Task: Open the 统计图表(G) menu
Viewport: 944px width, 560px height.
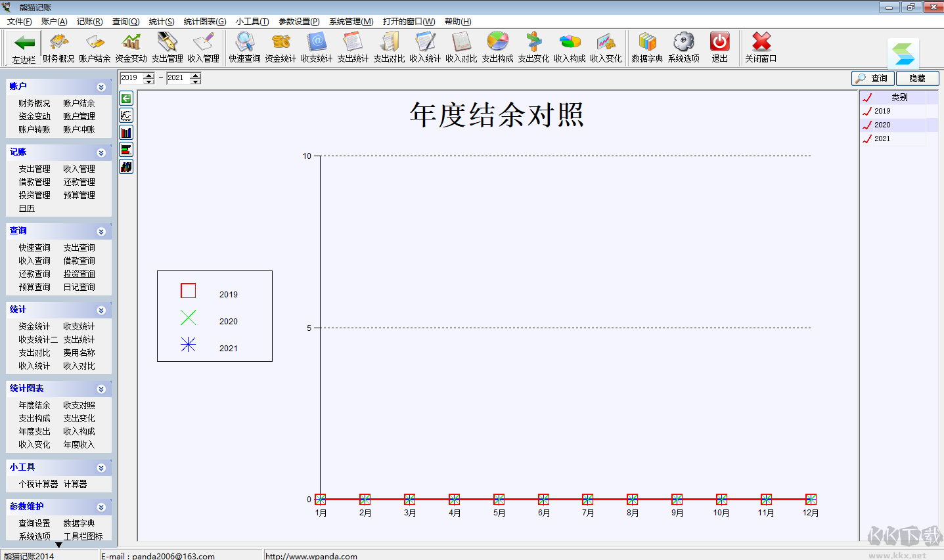Action: (204, 21)
